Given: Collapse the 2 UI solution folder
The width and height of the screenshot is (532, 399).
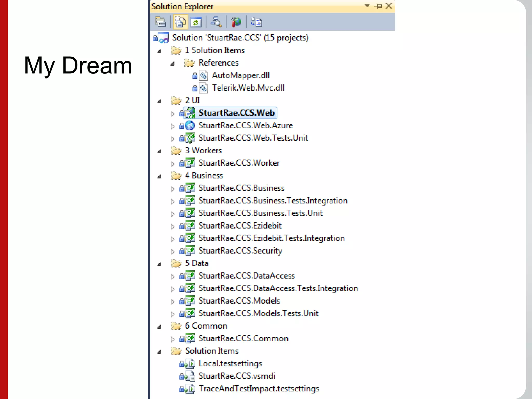Looking at the screenshot, I should click(x=159, y=101).
